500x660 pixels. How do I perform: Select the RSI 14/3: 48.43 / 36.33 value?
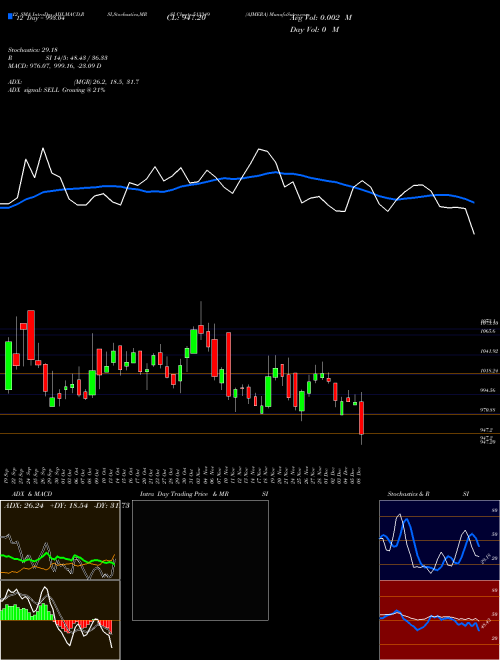pos(77,58)
